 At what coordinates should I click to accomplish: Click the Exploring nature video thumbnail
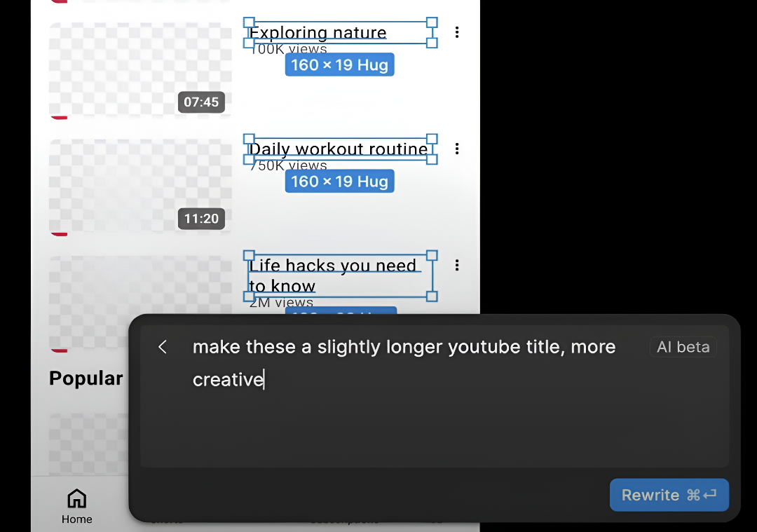(x=140, y=69)
